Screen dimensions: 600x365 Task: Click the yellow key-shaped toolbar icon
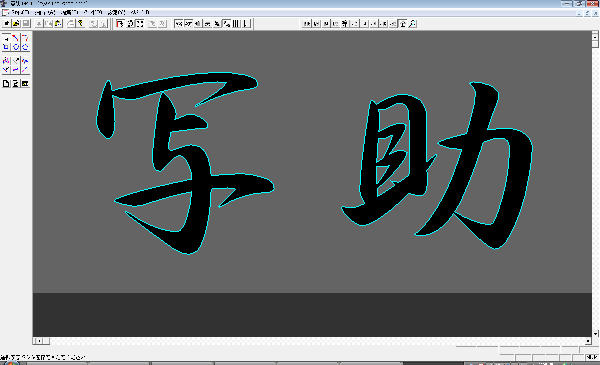pos(80,24)
